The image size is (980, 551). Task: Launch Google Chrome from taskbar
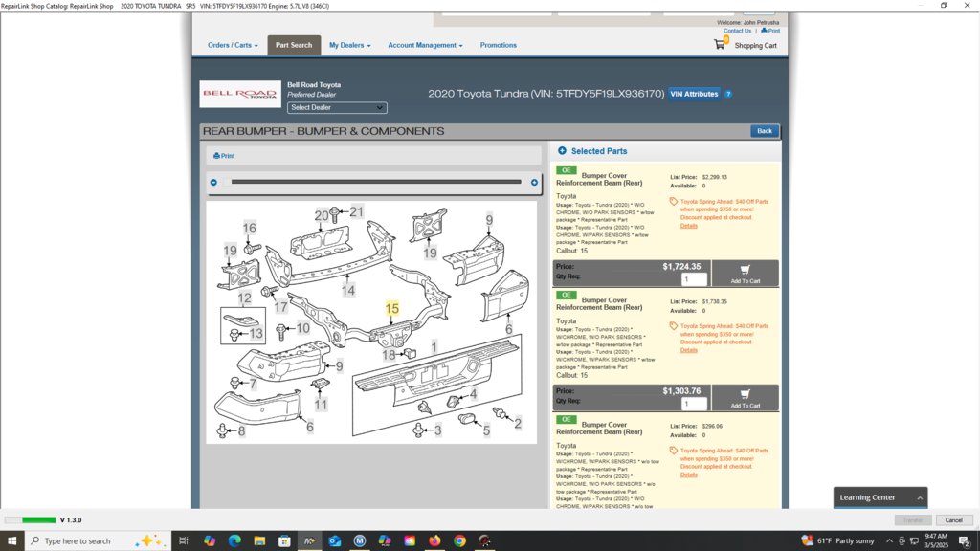[x=459, y=541]
